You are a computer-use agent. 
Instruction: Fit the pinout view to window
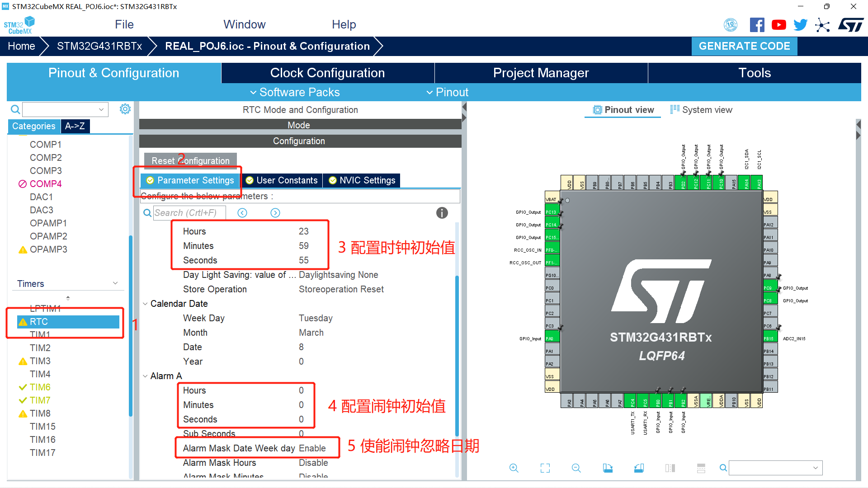[x=545, y=468]
